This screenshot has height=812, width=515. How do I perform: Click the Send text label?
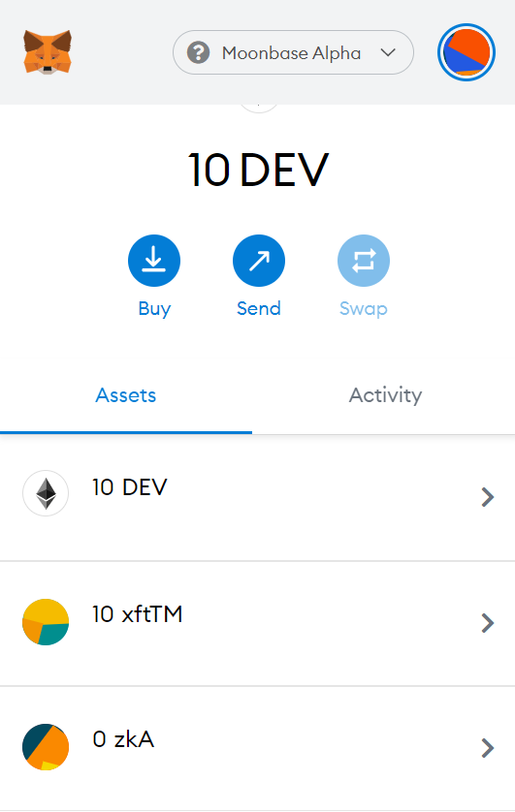[259, 308]
